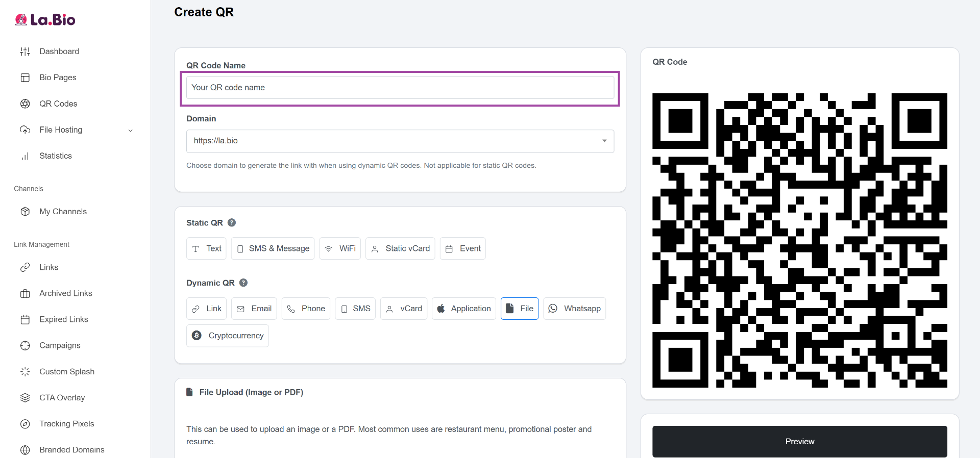Image resolution: width=980 pixels, height=458 pixels.
Task: Click the Static QR help icon
Action: pos(232,223)
